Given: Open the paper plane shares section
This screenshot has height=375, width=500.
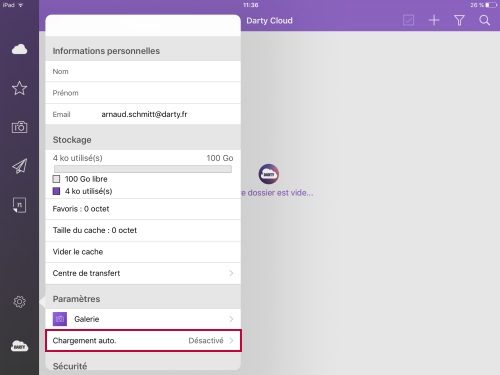Looking at the screenshot, I should (19, 166).
